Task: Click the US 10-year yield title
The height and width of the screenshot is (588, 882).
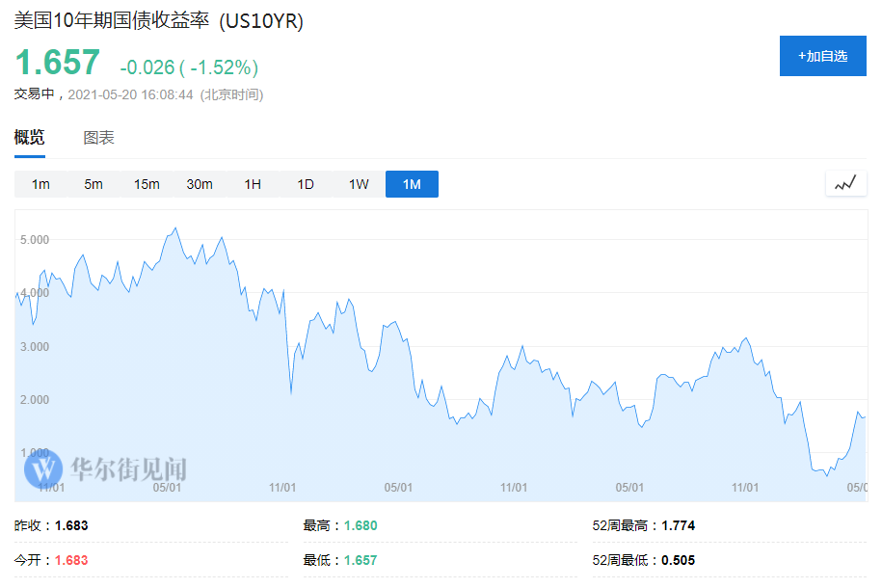Action: 159,21
